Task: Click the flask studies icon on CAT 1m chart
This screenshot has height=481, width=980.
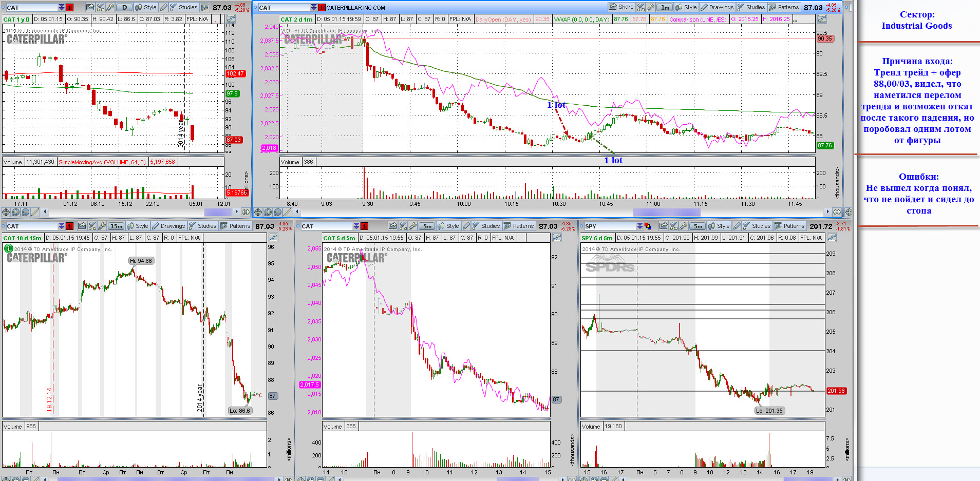Action: click(641, 7)
